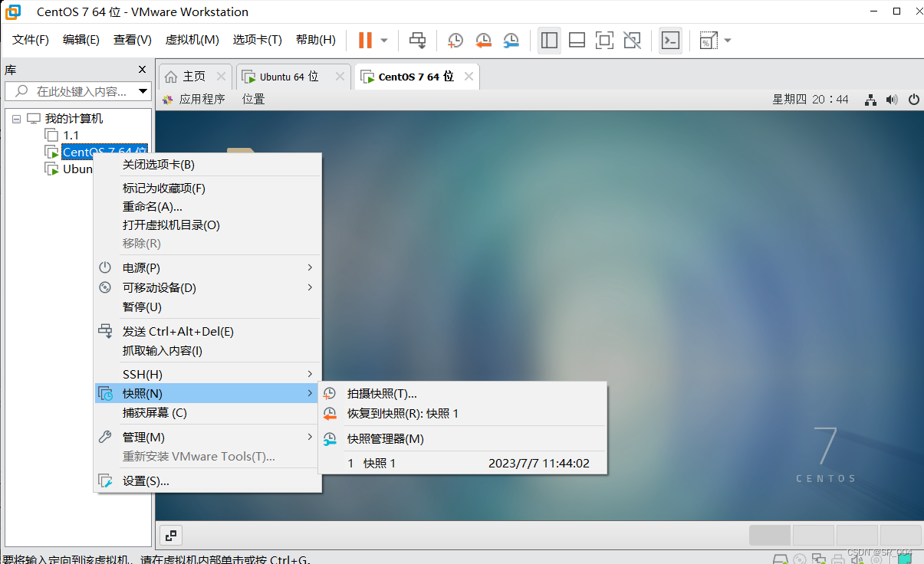Screen dimensions: 924x564
Task: Click the network icon in CentOS top bar
Action: coord(870,100)
